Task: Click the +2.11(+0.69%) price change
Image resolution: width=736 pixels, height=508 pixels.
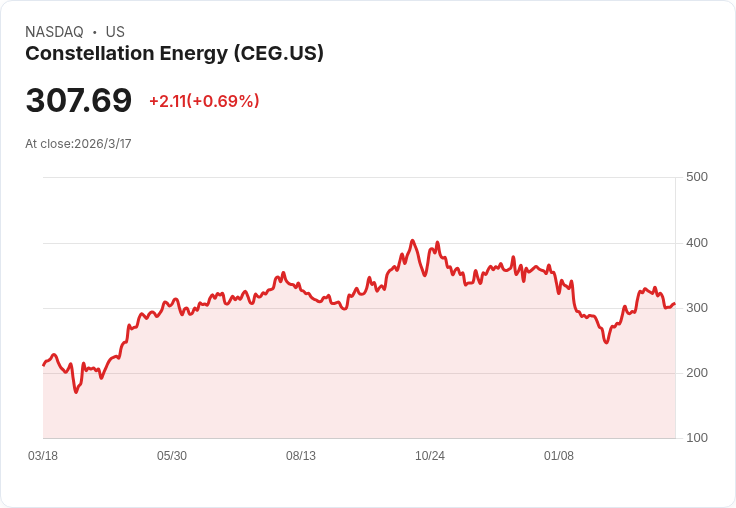Action: tap(204, 101)
